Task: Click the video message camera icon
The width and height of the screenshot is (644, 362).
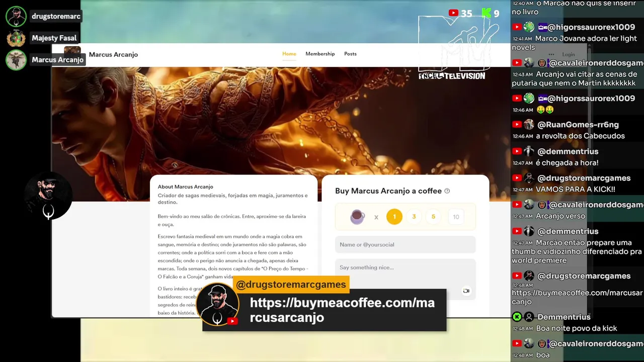Action: (x=466, y=291)
